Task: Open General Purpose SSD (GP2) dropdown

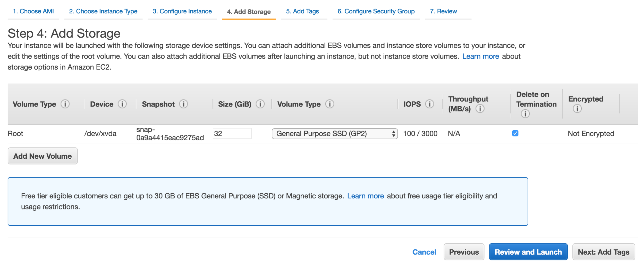Action: click(x=335, y=134)
